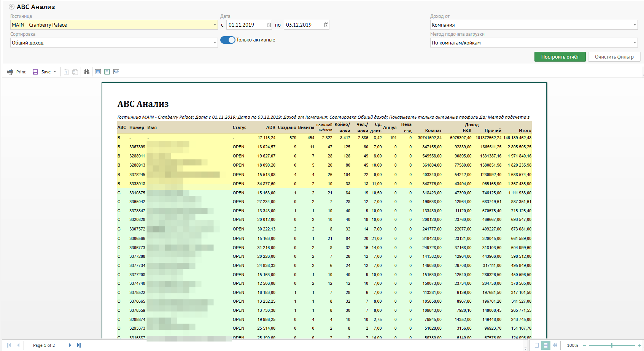Enable continuous page view mode

point(545,345)
